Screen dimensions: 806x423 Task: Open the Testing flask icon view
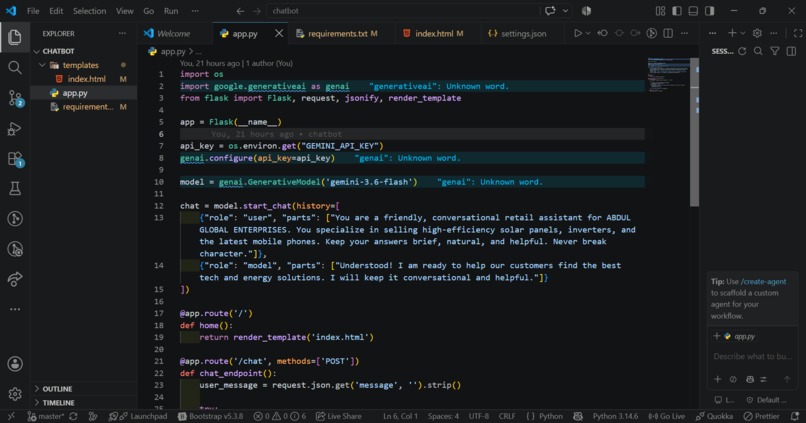click(14, 189)
